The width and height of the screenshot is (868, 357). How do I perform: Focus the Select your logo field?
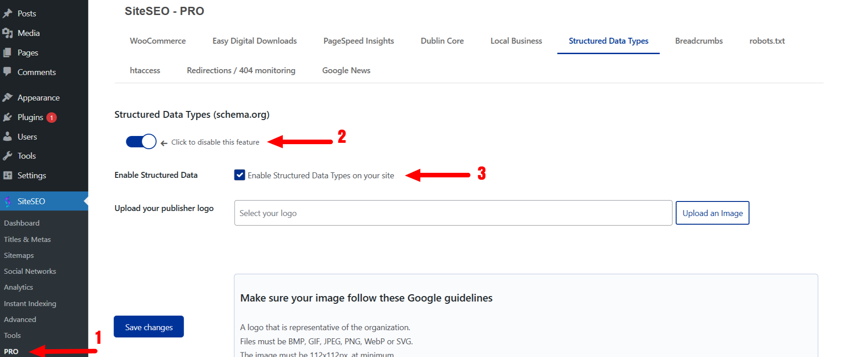point(453,213)
